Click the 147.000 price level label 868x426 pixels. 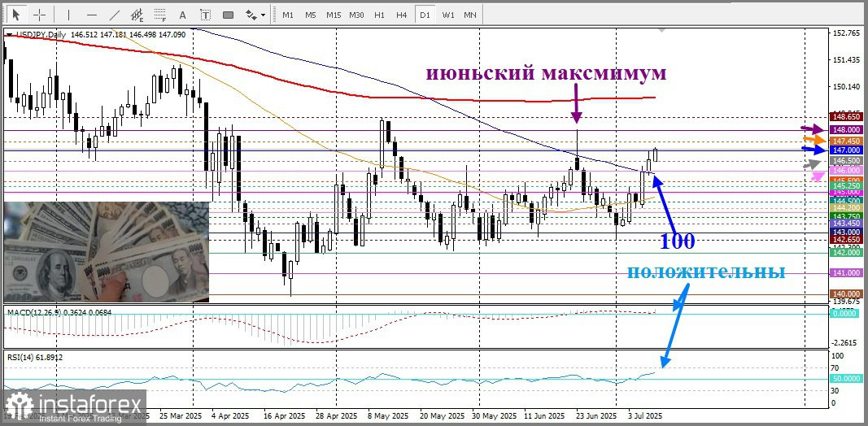(846, 150)
